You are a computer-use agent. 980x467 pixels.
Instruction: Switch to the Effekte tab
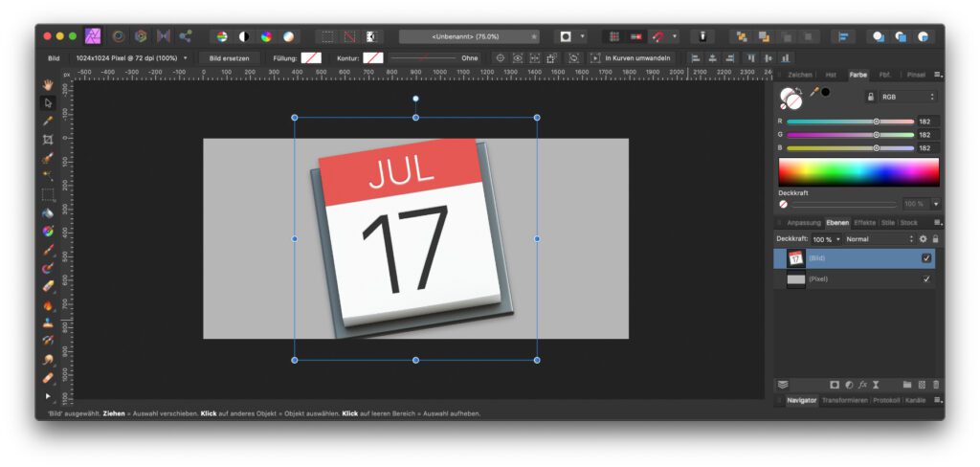pyautogui.click(x=865, y=223)
